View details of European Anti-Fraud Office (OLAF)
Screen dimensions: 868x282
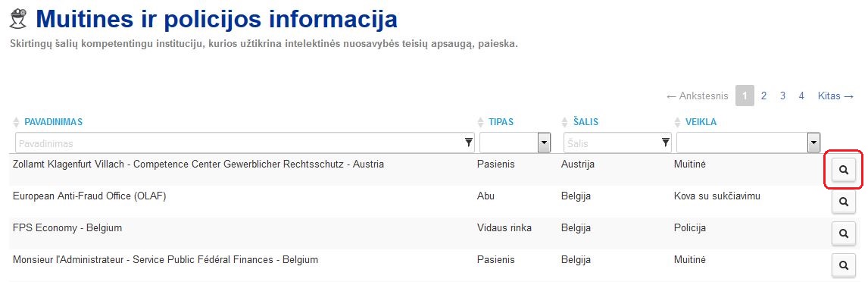tap(844, 202)
